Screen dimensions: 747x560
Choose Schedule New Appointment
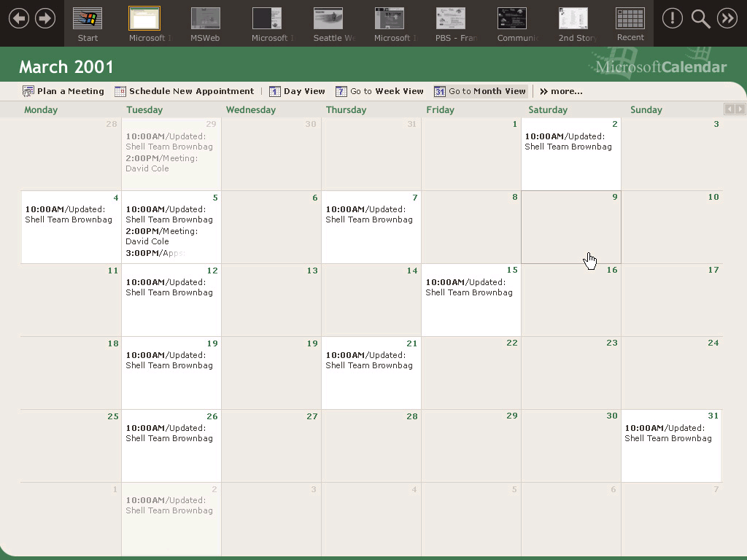[185, 91]
